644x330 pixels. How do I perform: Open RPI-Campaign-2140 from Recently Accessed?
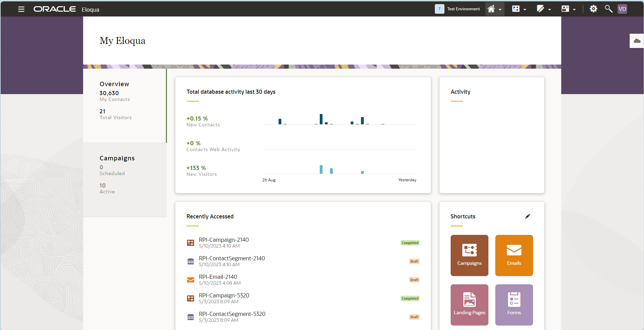(224, 240)
